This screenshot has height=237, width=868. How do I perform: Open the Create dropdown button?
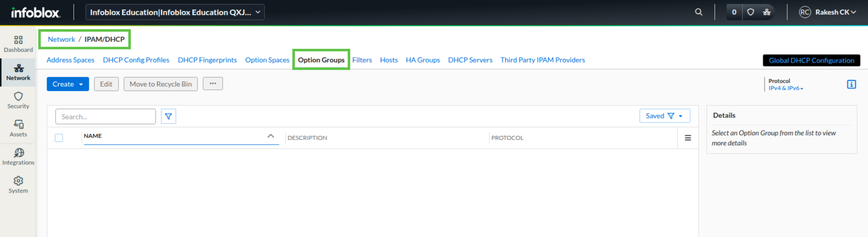click(x=68, y=84)
